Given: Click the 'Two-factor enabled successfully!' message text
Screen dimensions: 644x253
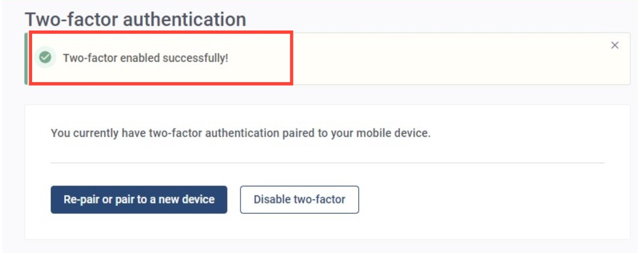Looking at the screenshot, I should click(x=146, y=58).
